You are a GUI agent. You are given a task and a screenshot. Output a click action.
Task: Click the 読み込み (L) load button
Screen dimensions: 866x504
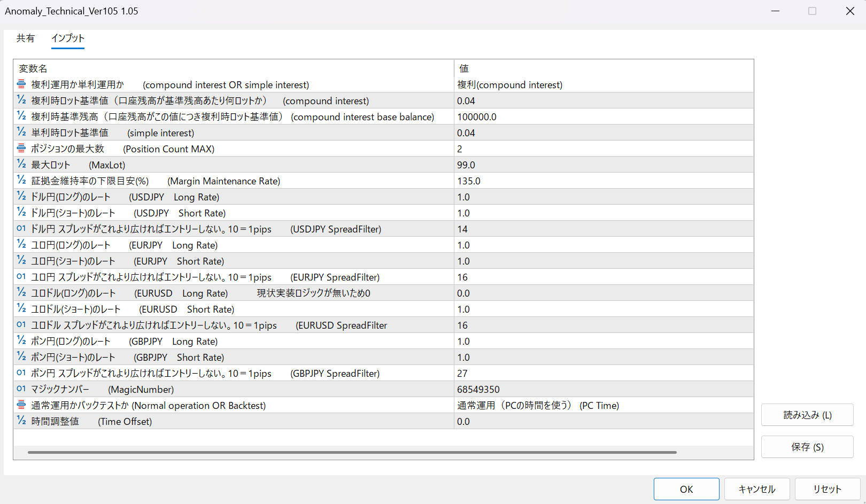pyautogui.click(x=807, y=415)
